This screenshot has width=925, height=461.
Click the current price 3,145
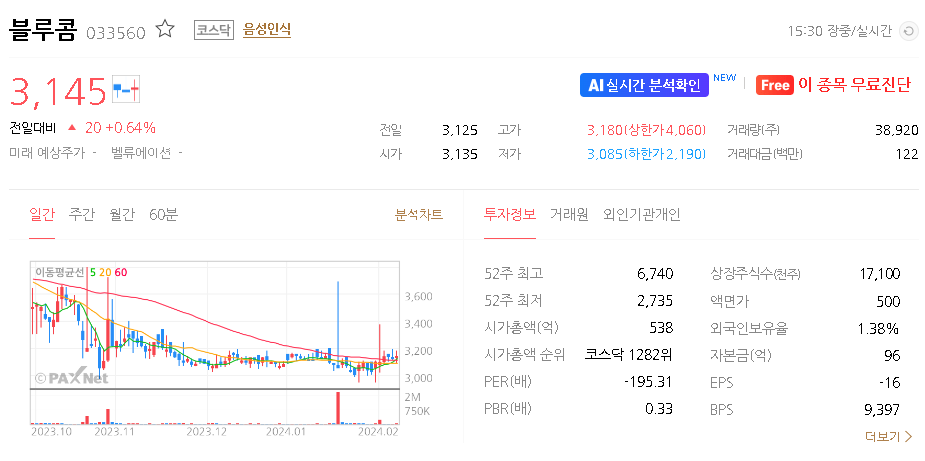[x=58, y=90]
